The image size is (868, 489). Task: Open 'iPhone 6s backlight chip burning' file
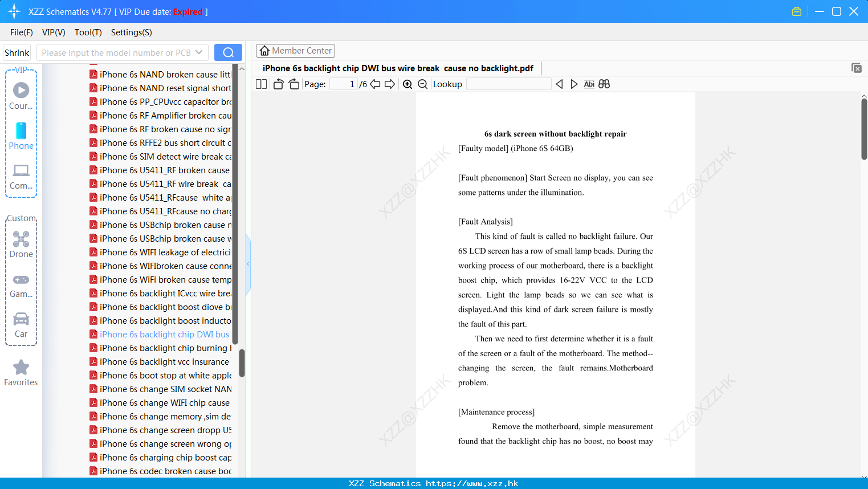(x=161, y=348)
